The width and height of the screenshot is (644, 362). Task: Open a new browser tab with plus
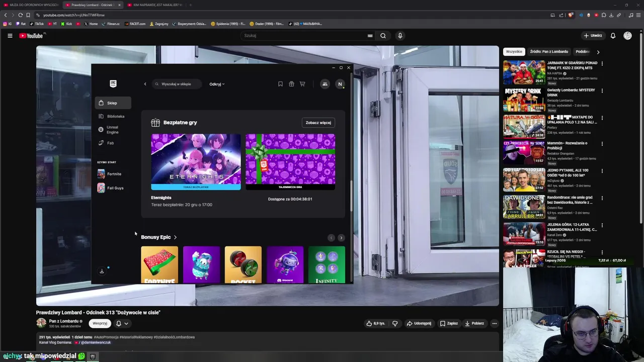[190, 5]
